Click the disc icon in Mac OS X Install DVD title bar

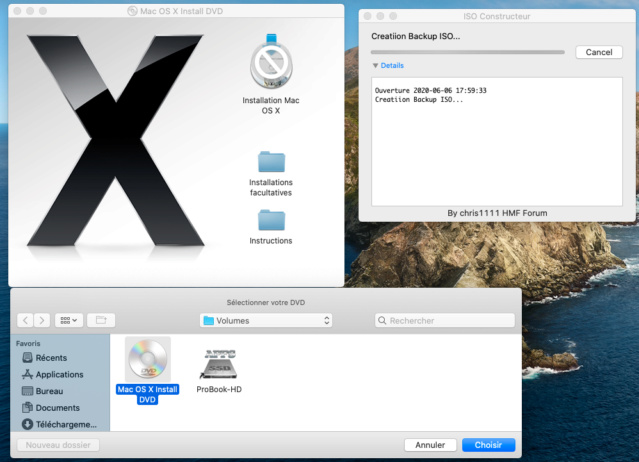(x=132, y=11)
